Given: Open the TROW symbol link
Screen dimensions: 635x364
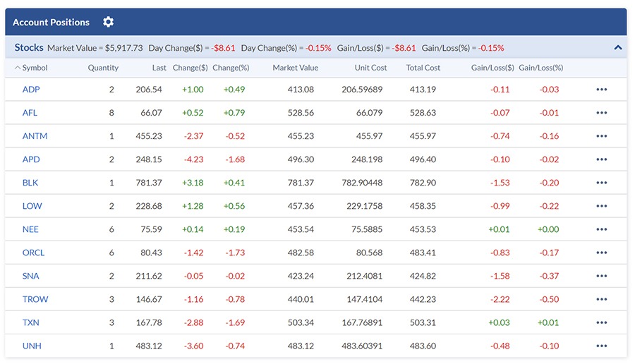Looking at the screenshot, I should (35, 299).
